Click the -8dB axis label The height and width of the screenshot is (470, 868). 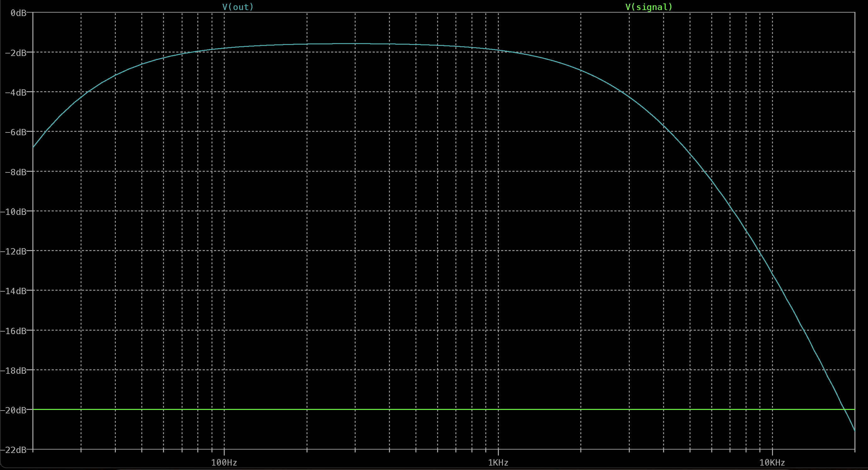pos(15,172)
